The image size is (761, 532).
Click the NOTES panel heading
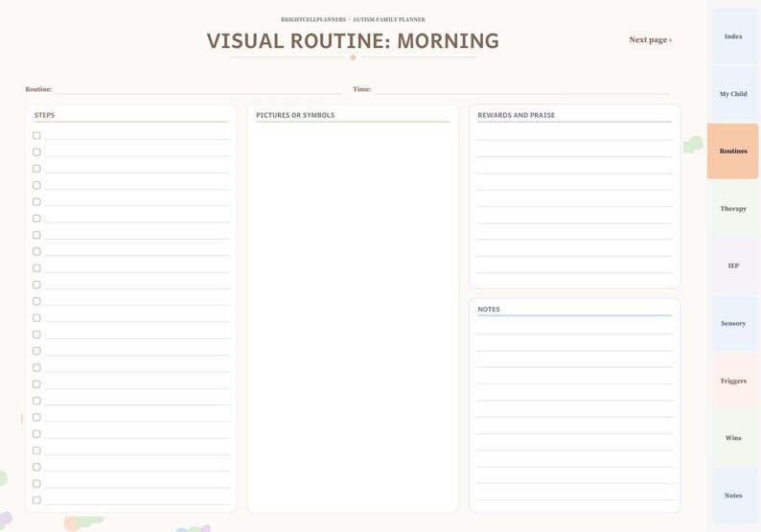pyautogui.click(x=489, y=310)
